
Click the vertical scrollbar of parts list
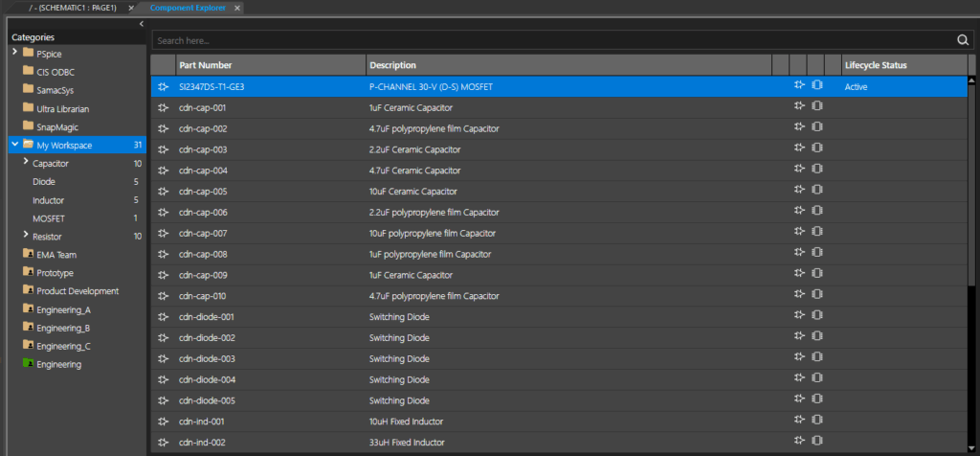971,192
